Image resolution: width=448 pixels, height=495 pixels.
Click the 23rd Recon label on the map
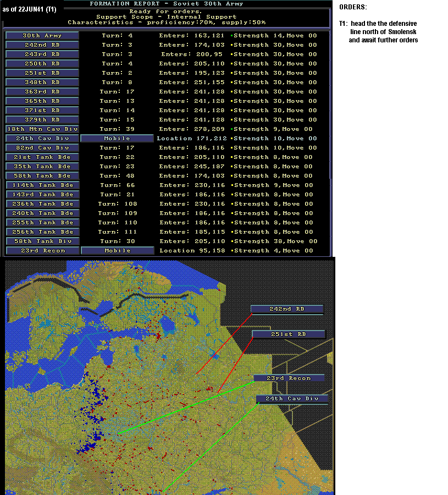[x=289, y=378]
